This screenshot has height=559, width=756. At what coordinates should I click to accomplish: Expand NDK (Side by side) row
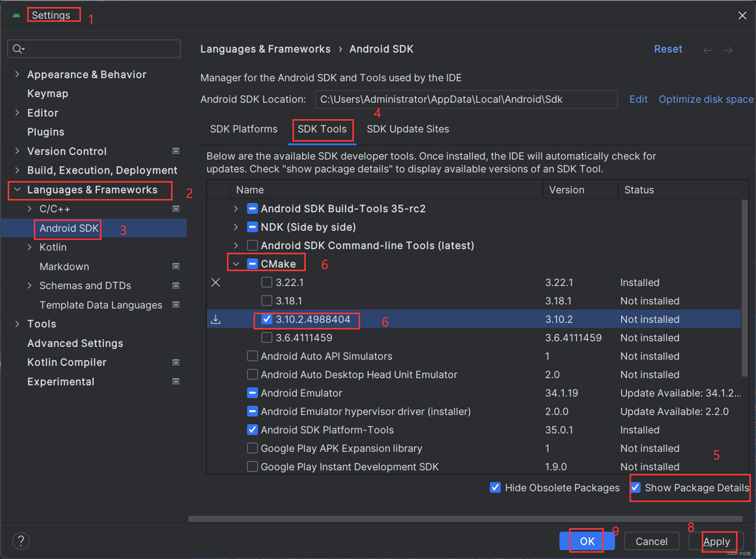[236, 227]
